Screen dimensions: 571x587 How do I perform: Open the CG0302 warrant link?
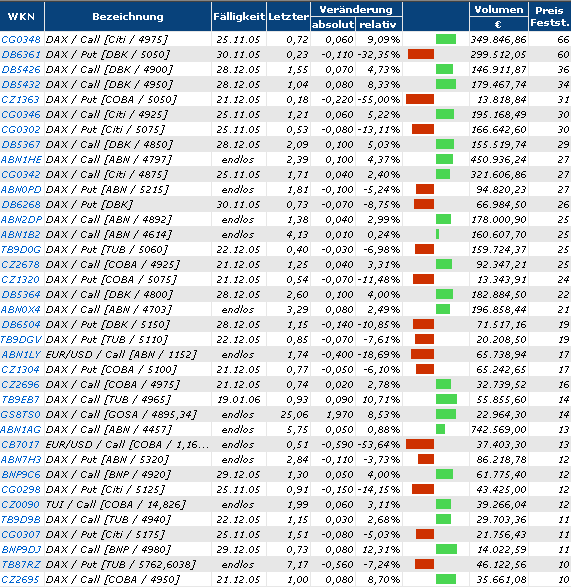pyautogui.click(x=21, y=130)
